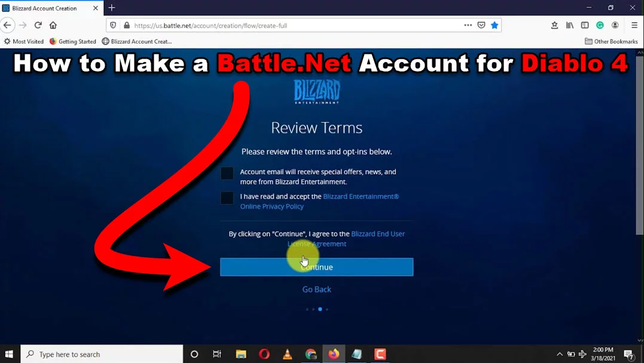Open the Action Center notifications

point(629,355)
